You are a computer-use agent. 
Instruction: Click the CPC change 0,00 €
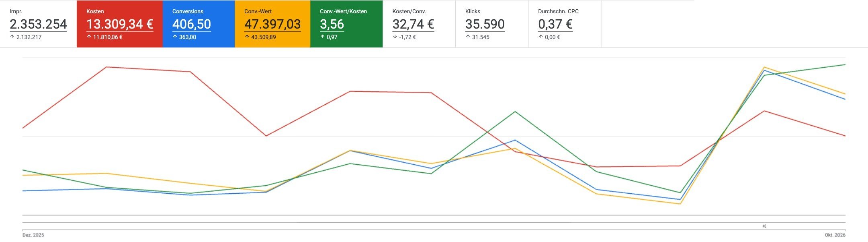553,37
